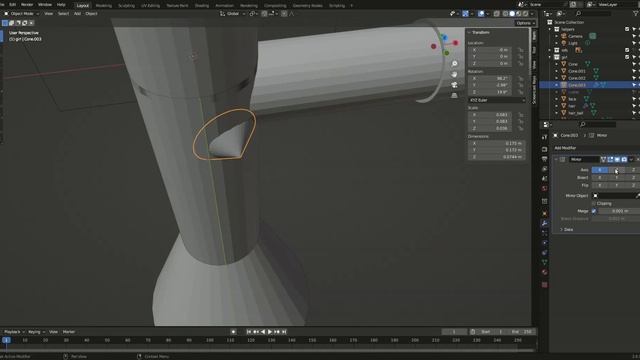Open the Object Constraints properties tab
The width and height of the screenshot is (640, 360).
tap(544, 253)
